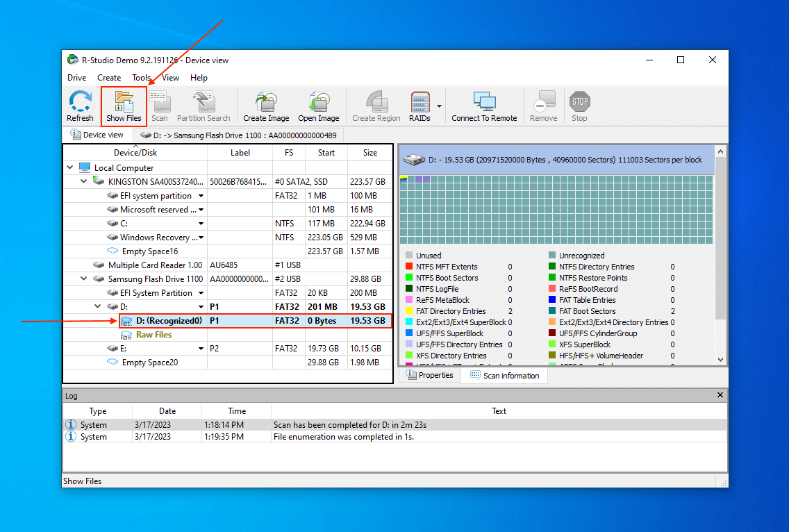The height and width of the screenshot is (532, 789).
Task: Click the Stop sign icon
Action: tap(580, 101)
